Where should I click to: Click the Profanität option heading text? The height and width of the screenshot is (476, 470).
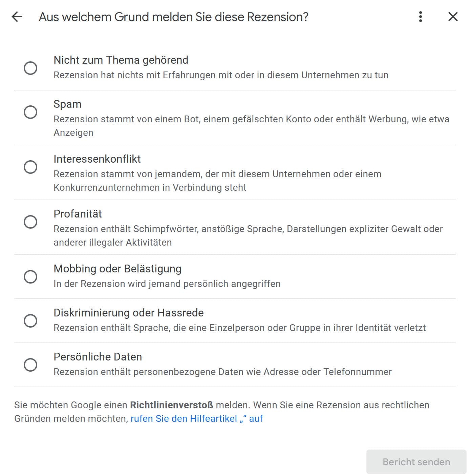click(78, 214)
